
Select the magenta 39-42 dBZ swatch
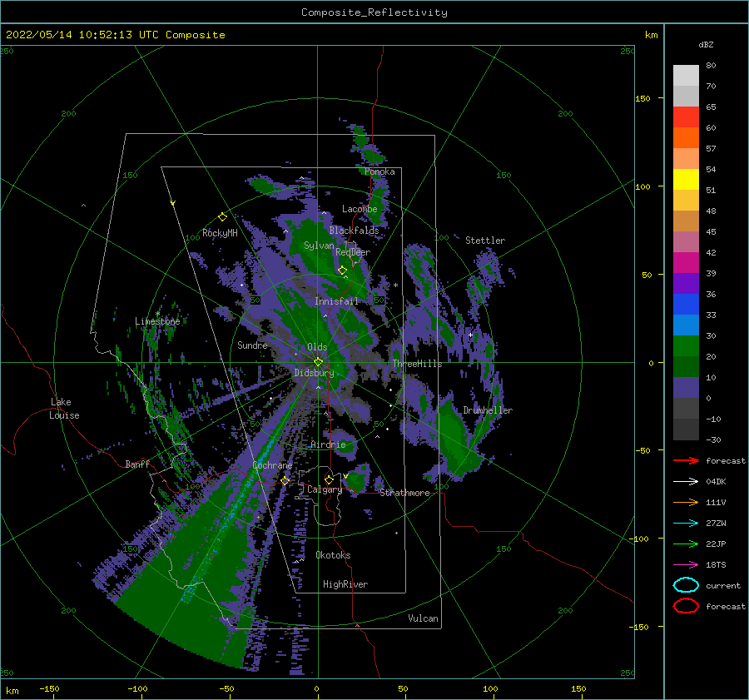tap(686, 262)
